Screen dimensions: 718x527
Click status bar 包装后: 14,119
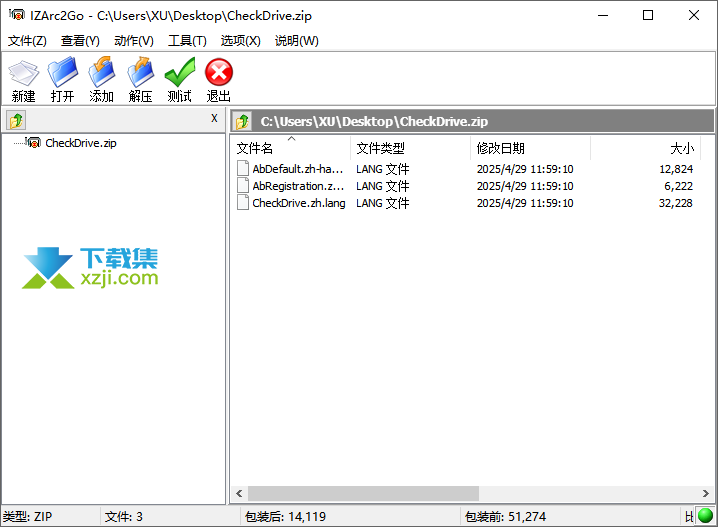tap(285, 517)
